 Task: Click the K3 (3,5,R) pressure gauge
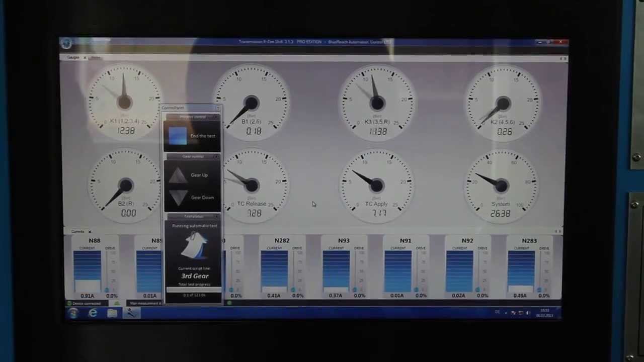click(377, 103)
